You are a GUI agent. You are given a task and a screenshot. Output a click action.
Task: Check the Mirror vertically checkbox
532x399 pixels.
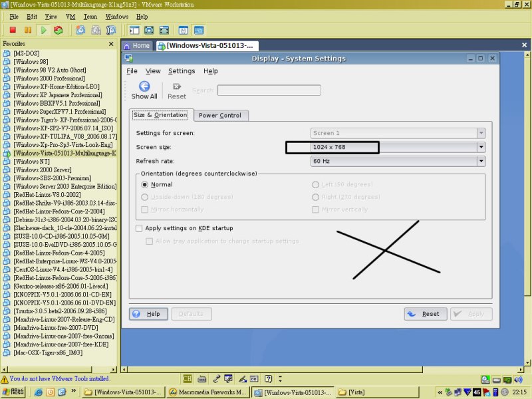[315, 209]
